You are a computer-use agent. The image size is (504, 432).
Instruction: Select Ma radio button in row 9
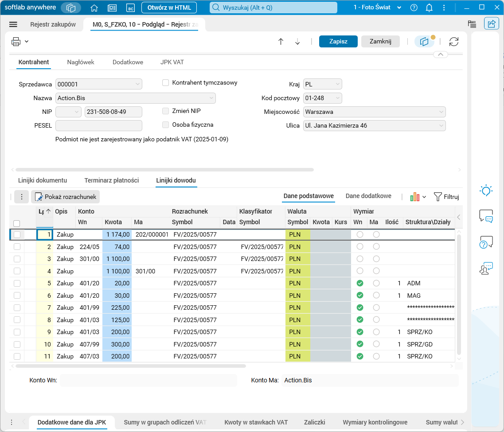(376, 332)
